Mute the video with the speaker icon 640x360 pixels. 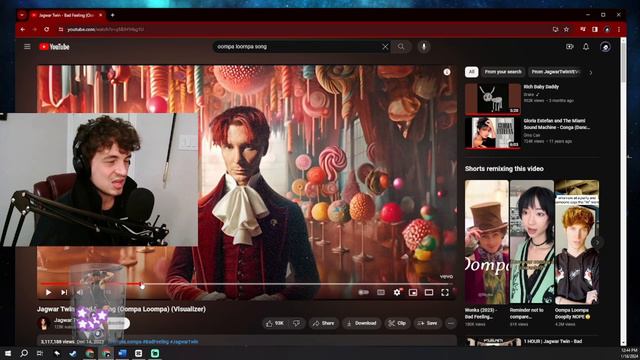point(80,292)
